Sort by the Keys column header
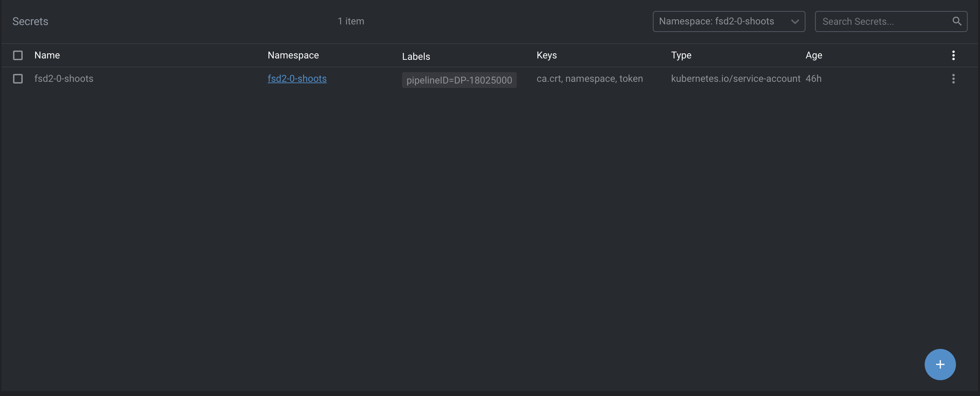980x396 pixels. coord(546,55)
